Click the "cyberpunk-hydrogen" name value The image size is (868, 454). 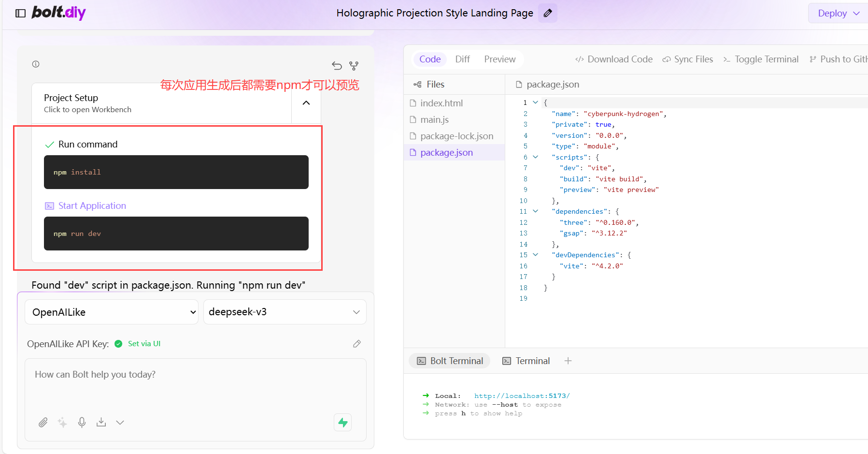coord(623,114)
